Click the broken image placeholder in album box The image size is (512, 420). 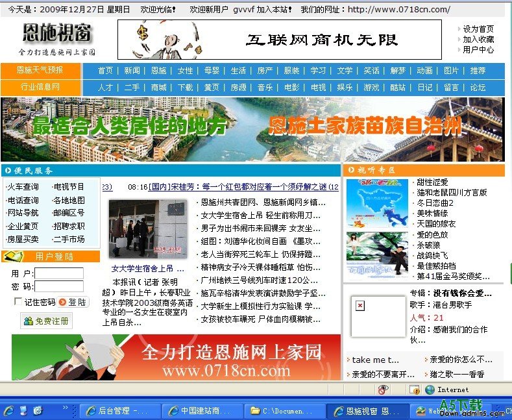click(x=378, y=316)
